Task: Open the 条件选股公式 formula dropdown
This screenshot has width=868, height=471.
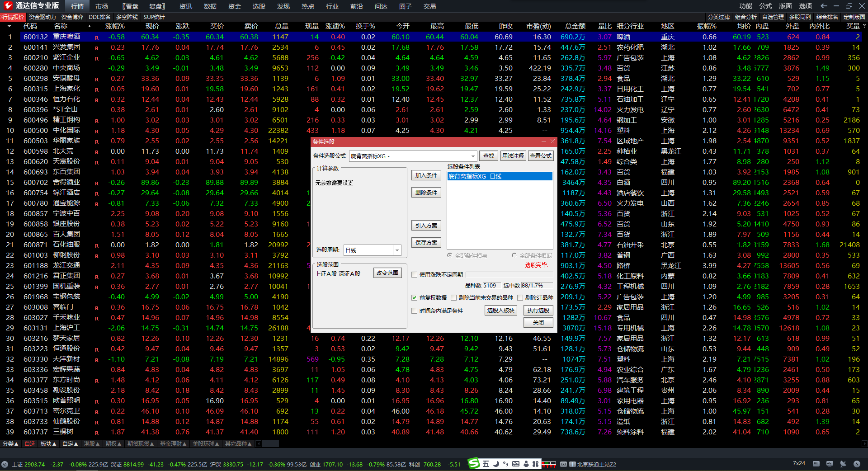Action: (473, 156)
